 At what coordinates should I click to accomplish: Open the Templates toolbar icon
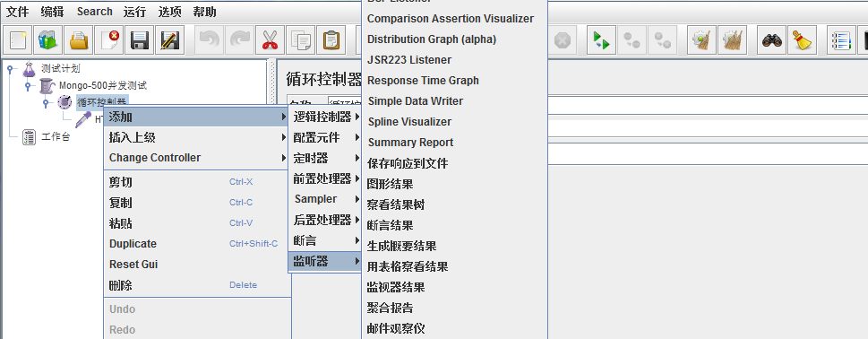[48, 39]
